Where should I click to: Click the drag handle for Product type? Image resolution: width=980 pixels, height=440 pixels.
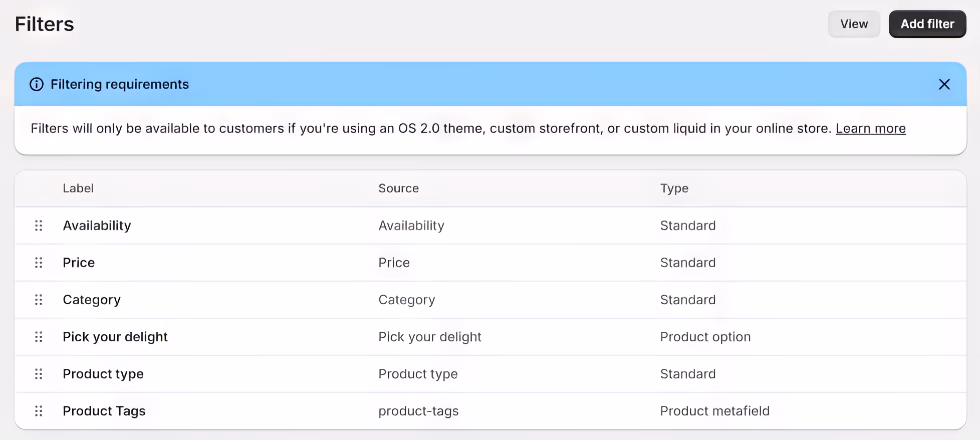39,374
